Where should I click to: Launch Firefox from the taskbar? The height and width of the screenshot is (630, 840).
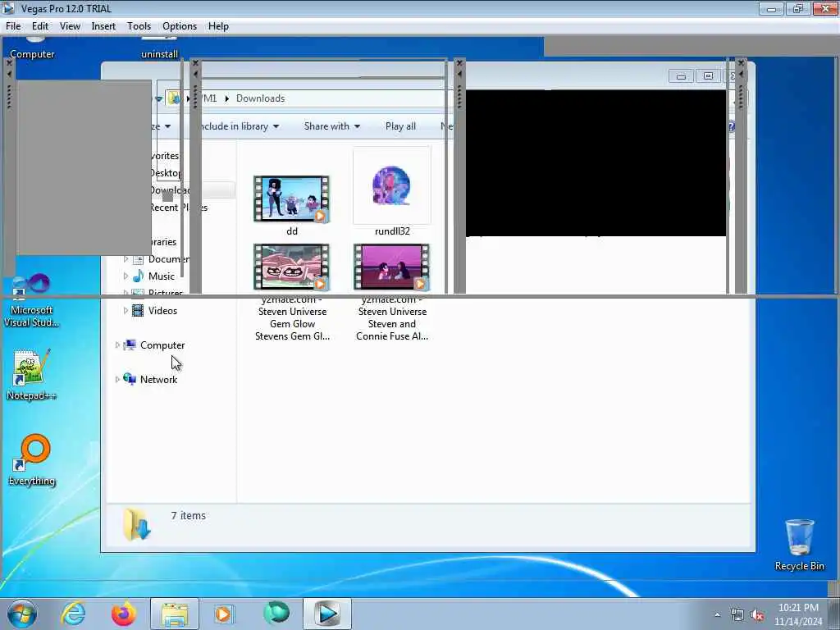[123, 614]
